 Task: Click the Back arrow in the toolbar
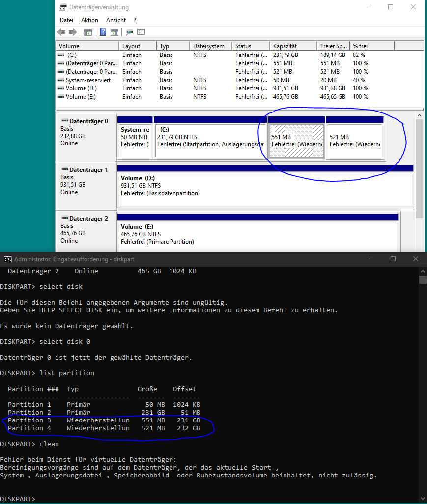pyautogui.click(x=61, y=32)
